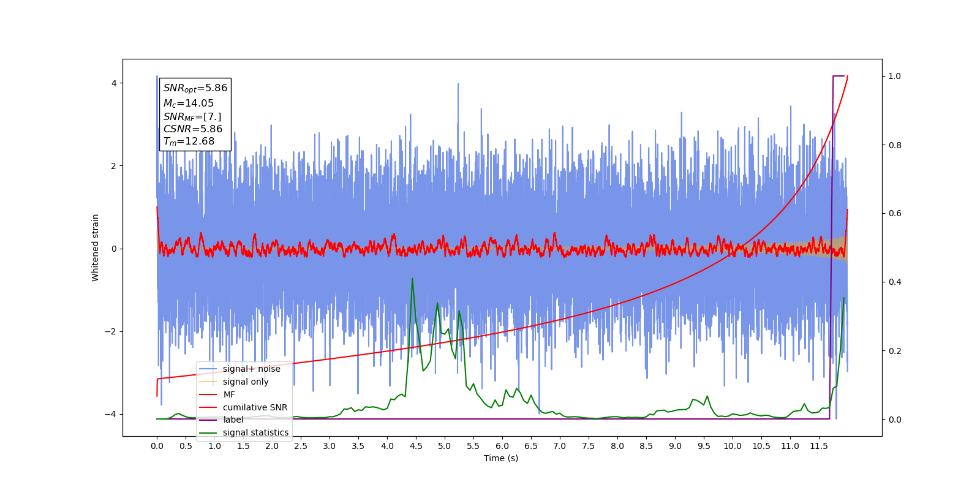Screen dimensions: 980x490
Task: Click the 8.0 tick on time axis
Action: pos(617,446)
